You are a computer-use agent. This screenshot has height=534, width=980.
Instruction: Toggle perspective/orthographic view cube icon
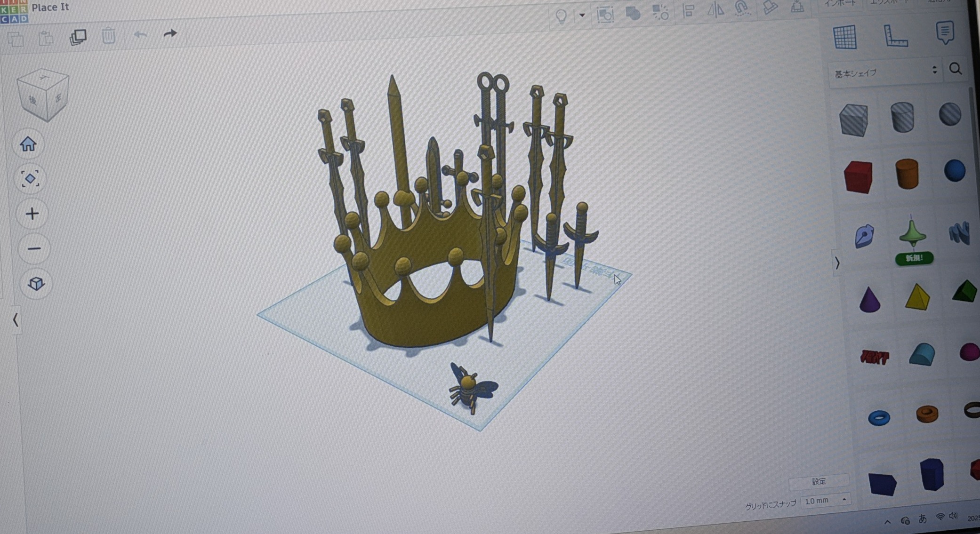[36, 283]
